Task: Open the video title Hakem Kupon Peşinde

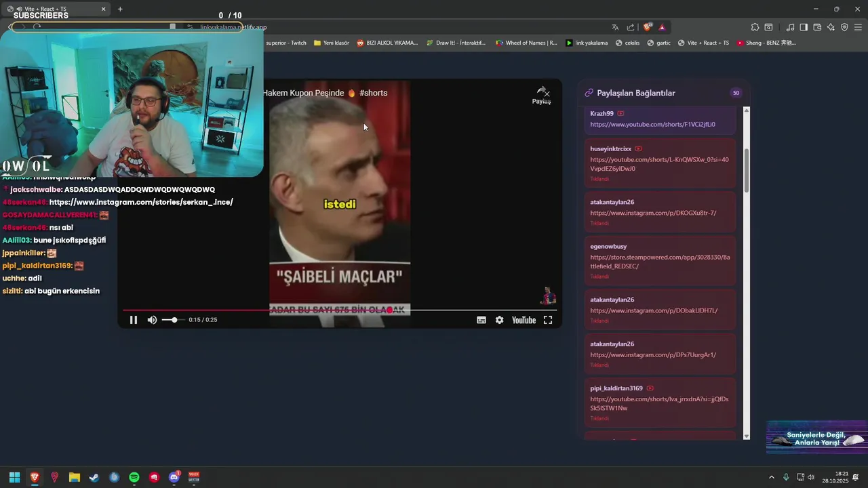Action: click(325, 93)
